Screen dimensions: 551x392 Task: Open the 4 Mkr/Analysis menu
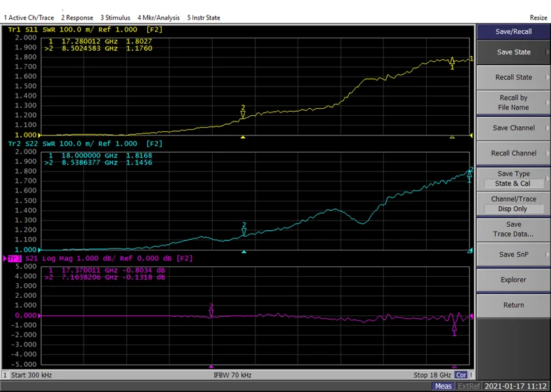158,17
